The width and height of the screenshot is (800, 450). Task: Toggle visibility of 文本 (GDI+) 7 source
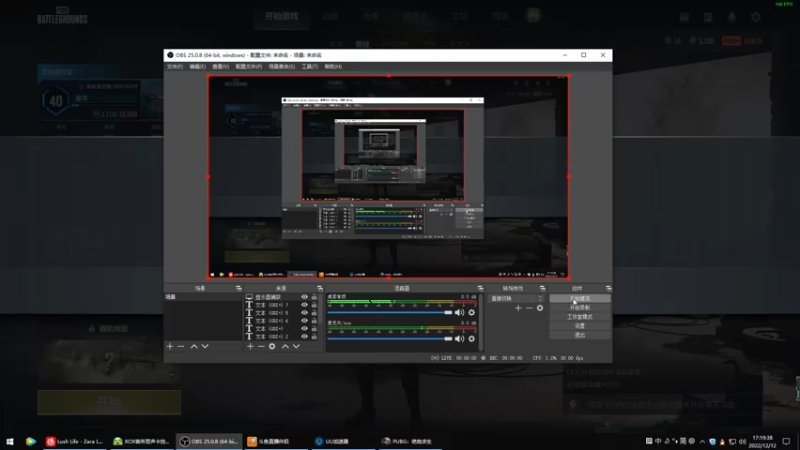click(304, 305)
